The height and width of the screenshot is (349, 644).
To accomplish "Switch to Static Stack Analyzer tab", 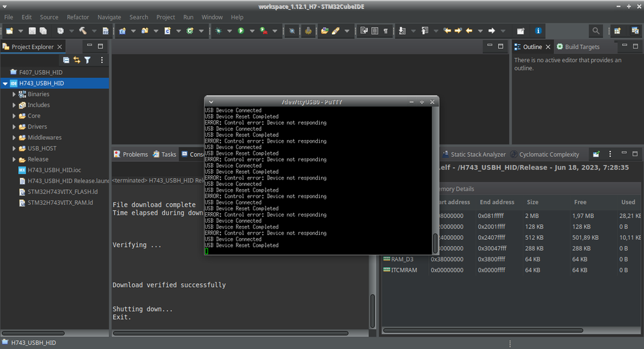I will point(474,155).
